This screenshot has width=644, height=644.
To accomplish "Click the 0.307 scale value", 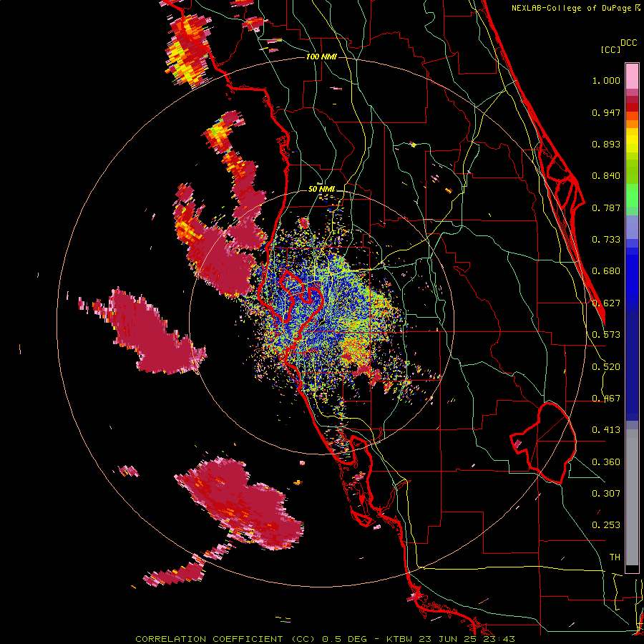I will tap(606, 494).
